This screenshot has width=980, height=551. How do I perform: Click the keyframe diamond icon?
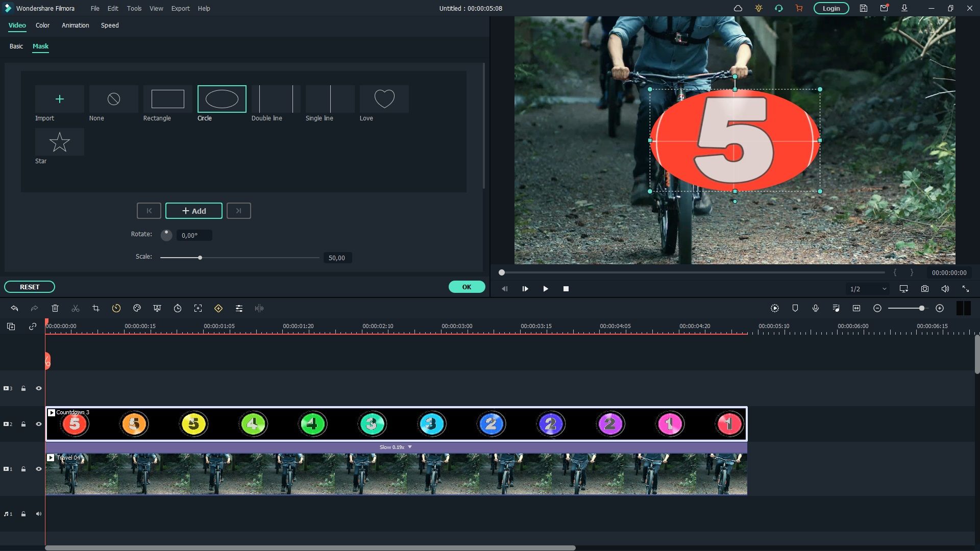[x=218, y=308]
